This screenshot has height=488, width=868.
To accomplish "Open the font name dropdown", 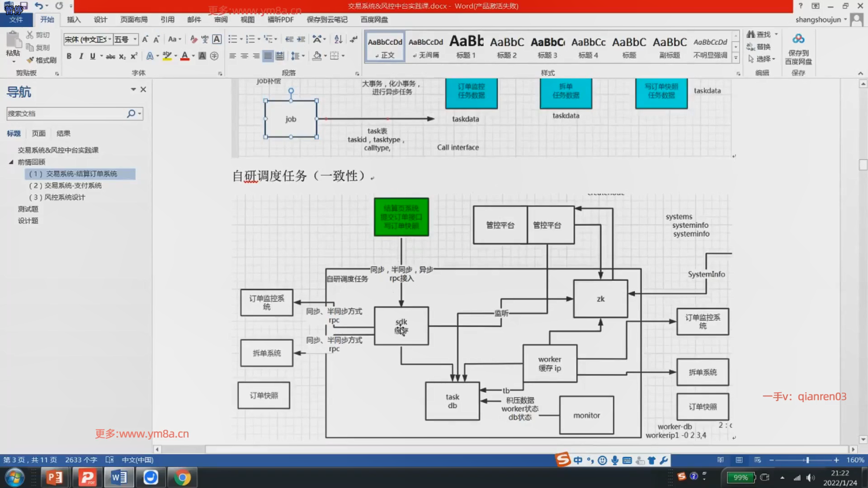I will tap(110, 39).
